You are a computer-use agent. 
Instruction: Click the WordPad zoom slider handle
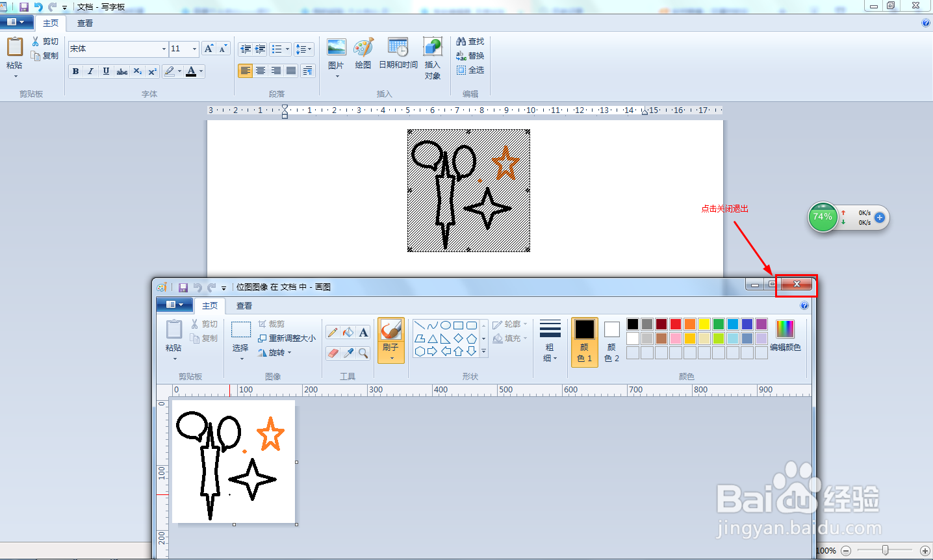tap(885, 550)
